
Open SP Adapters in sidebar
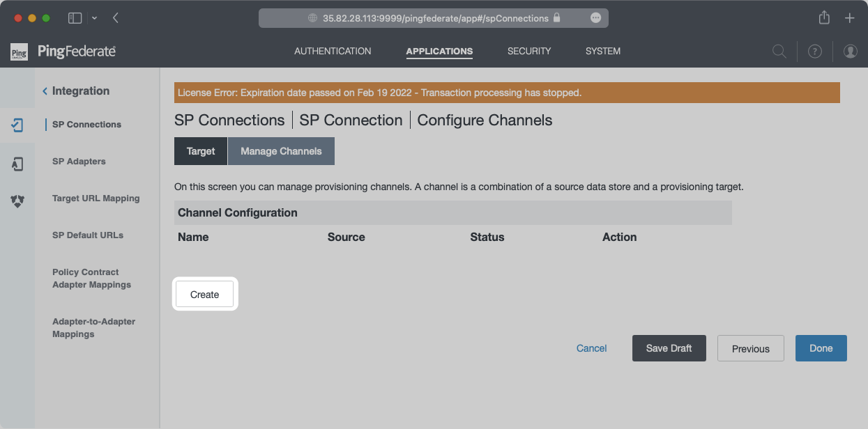click(79, 162)
